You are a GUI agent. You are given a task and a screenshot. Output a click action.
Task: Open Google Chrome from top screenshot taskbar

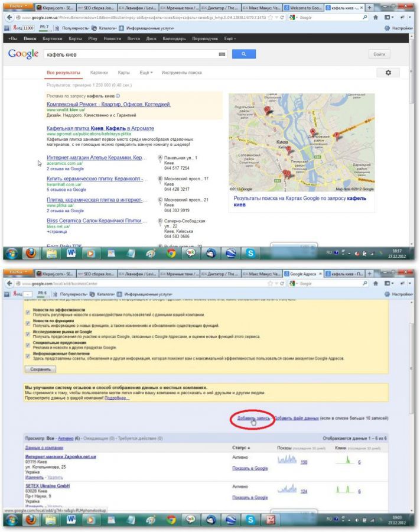pos(171,253)
